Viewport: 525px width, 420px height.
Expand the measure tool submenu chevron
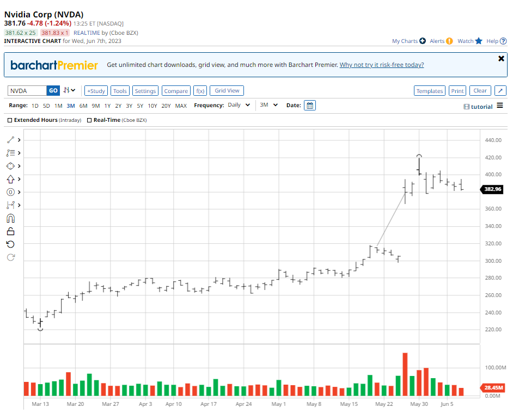point(19,205)
